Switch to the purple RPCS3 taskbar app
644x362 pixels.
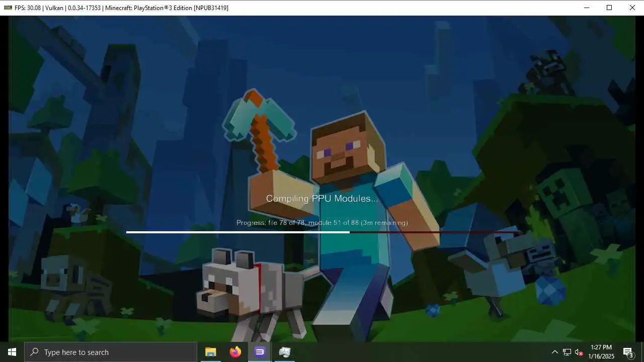point(260,352)
